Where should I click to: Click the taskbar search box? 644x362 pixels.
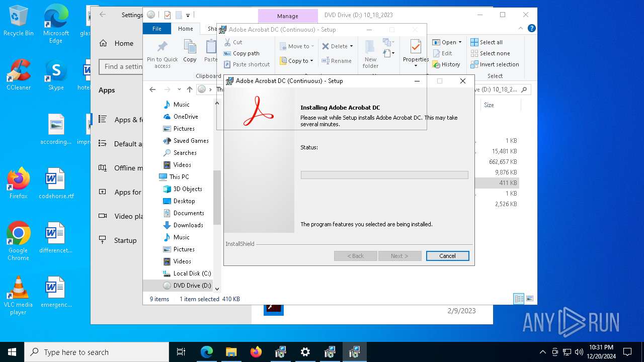tap(97, 352)
